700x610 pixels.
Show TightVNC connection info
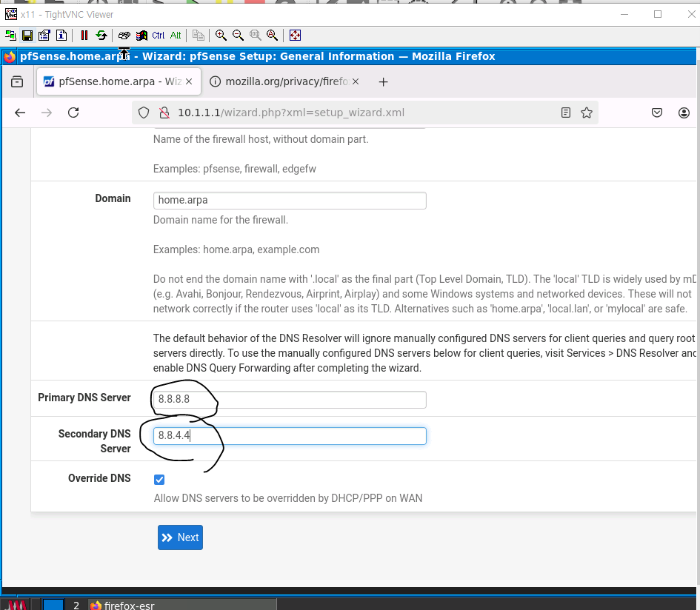61,36
